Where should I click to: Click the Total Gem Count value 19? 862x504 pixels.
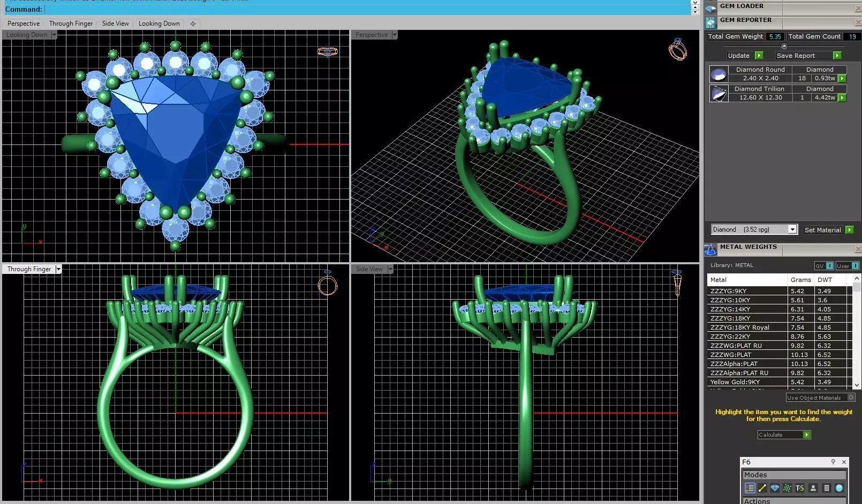(x=852, y=36)
